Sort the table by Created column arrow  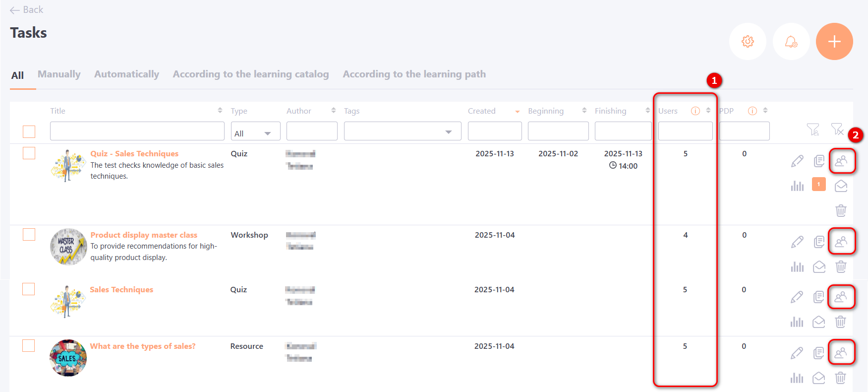coord(517,111)
